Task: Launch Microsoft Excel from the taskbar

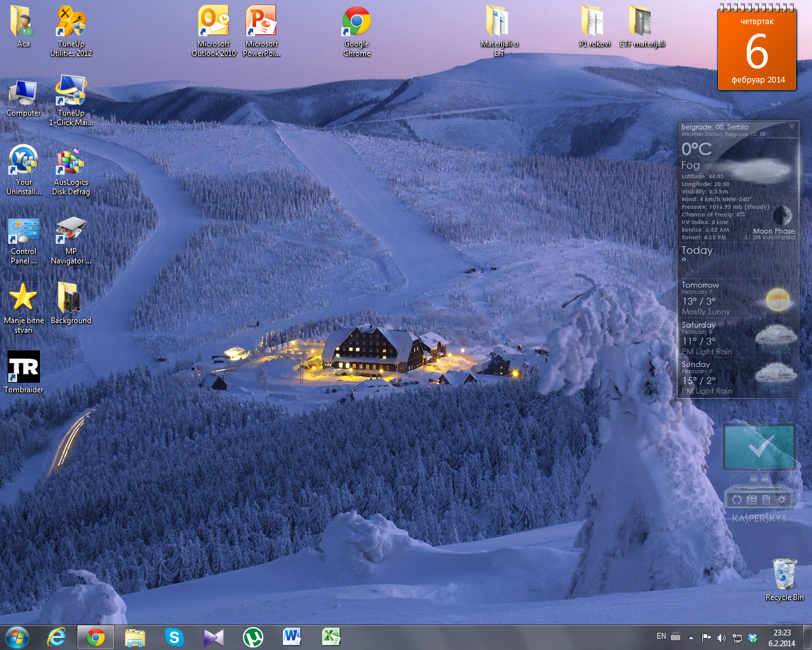Action: (x=332, y=637)
